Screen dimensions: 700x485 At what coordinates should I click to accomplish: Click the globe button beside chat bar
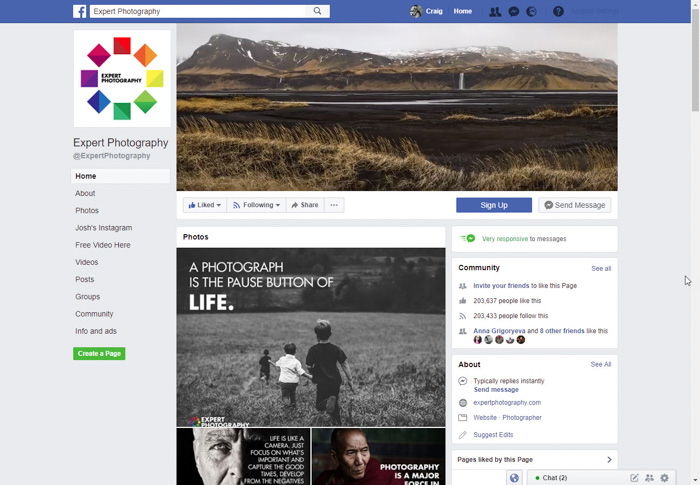[x=514, y=478]
